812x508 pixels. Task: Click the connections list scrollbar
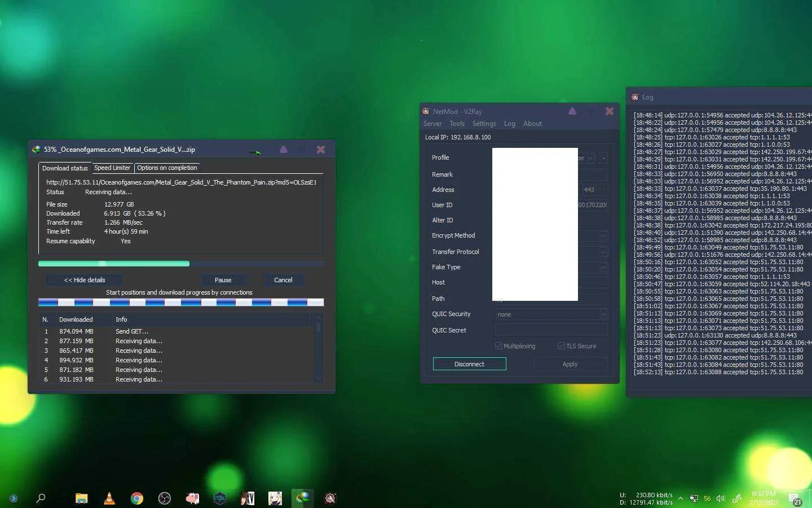pyautogui.click(x=319, y=348)
